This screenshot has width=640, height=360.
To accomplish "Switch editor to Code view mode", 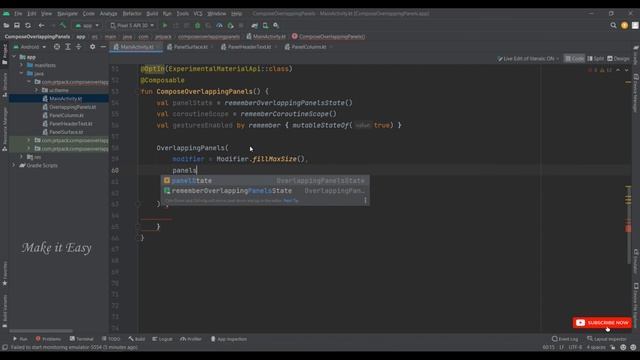I will click(574, 59).
